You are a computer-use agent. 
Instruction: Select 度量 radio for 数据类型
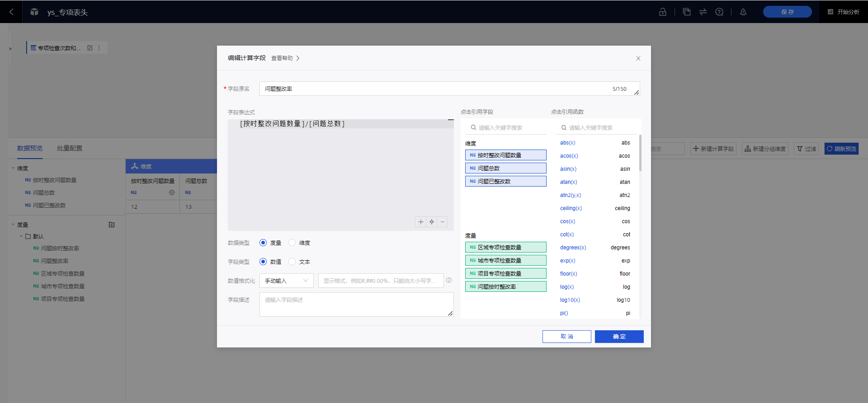click(263, 243)
